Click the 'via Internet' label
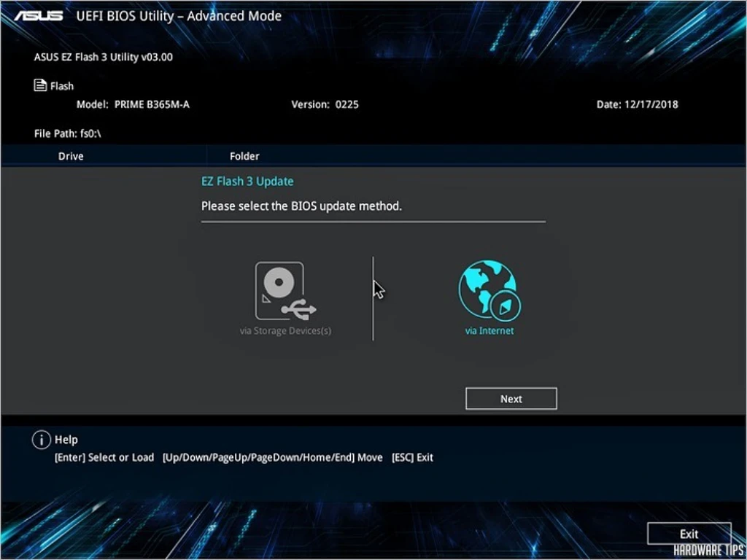The height and width of the screenshot is (560, 747). point(489,330)
